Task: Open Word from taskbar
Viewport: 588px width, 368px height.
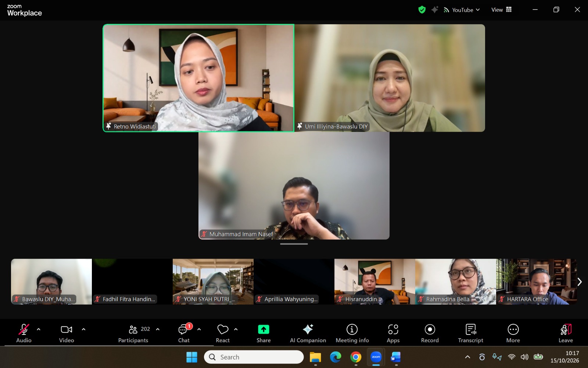Action: tap(396, 357)
